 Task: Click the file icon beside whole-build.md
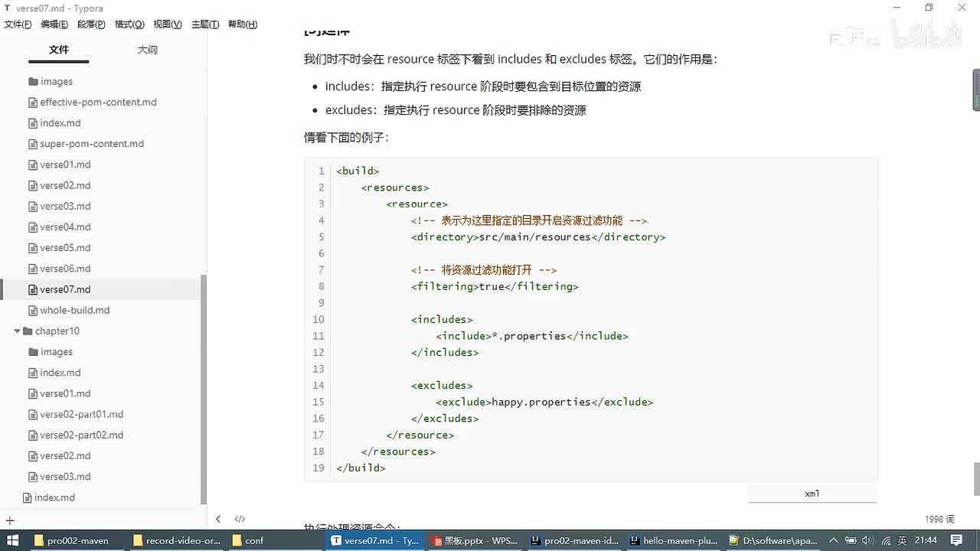coord(33,310)
